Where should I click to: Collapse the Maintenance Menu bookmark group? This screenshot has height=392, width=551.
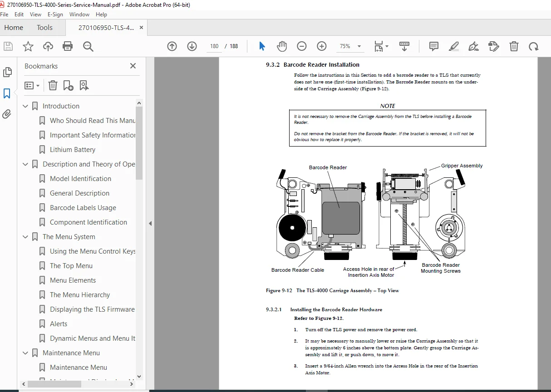click(25, 353)
